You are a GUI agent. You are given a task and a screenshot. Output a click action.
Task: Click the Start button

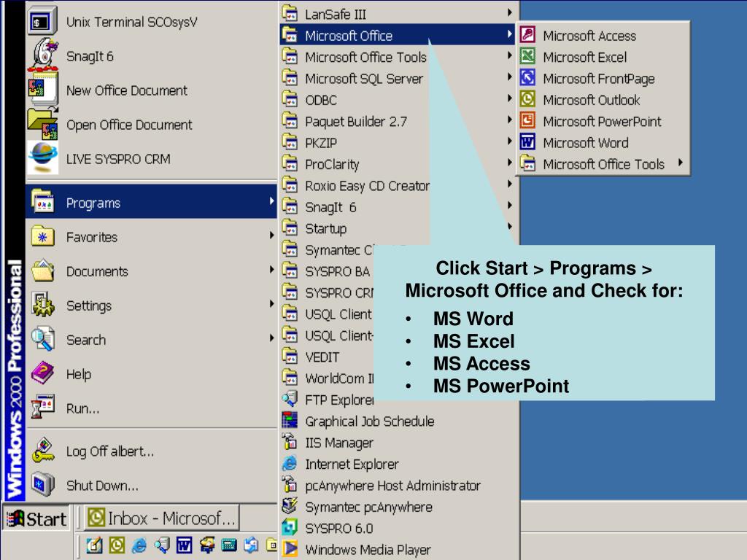36,518
